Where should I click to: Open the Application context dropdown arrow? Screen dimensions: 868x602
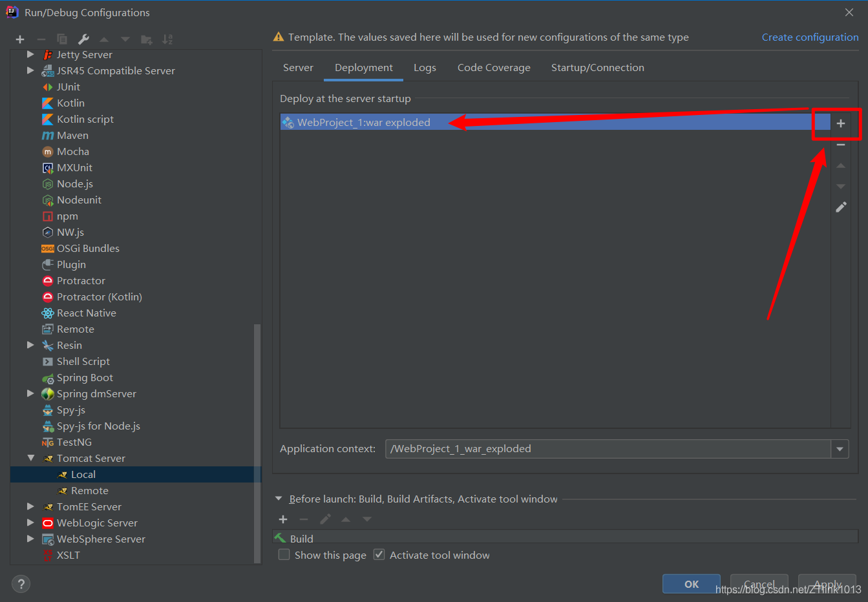(x=840, y=449)
